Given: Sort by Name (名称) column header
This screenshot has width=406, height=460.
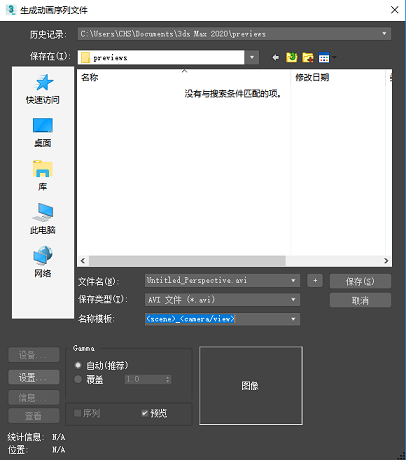Looking at the screenshot, I should (x=184, y=78).
